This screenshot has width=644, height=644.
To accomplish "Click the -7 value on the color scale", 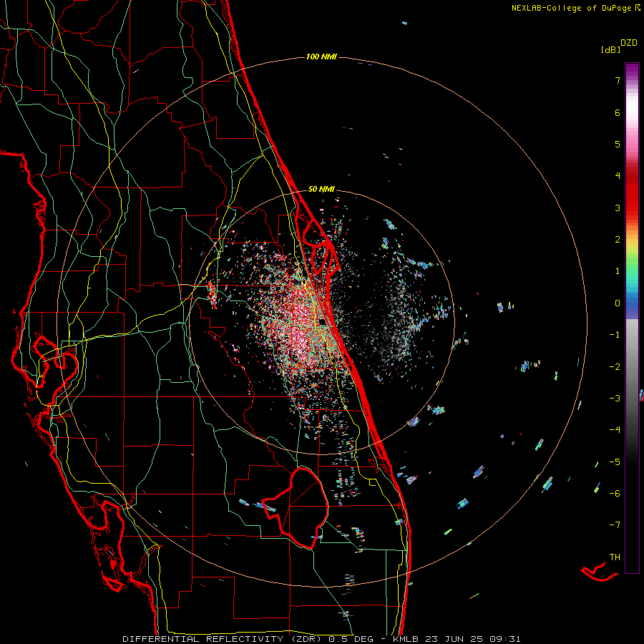I will 615,525.
